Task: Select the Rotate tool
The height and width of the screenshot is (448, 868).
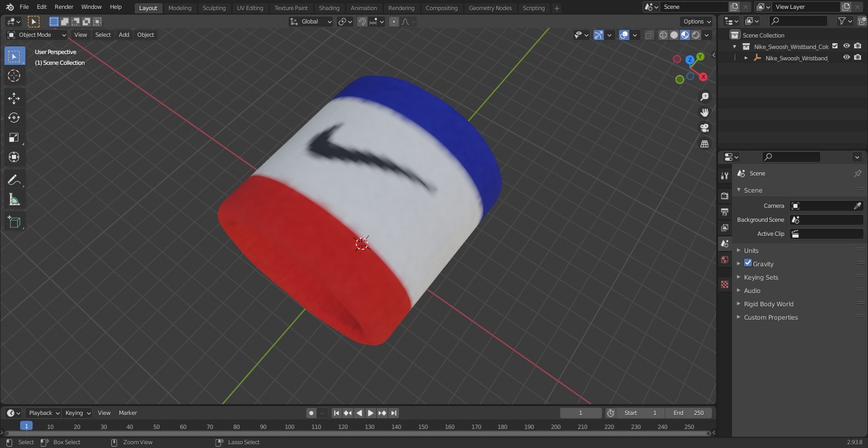Action: pos(14,118)
